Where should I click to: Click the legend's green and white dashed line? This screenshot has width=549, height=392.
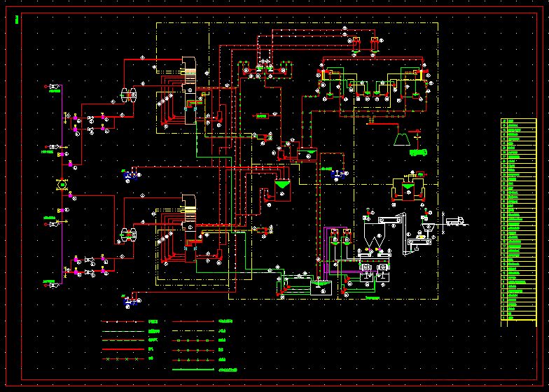[123, 331]
